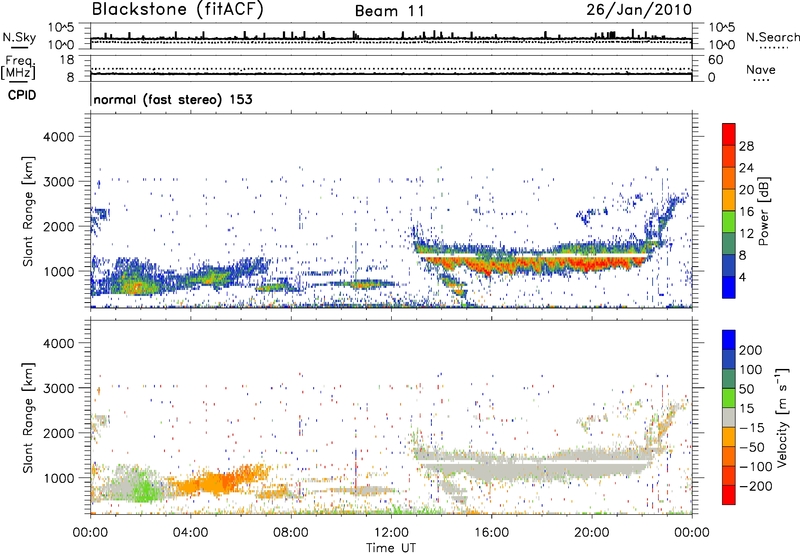Click the "04:00" time tick label
This screenshot has width=800, height=554.
190,533
